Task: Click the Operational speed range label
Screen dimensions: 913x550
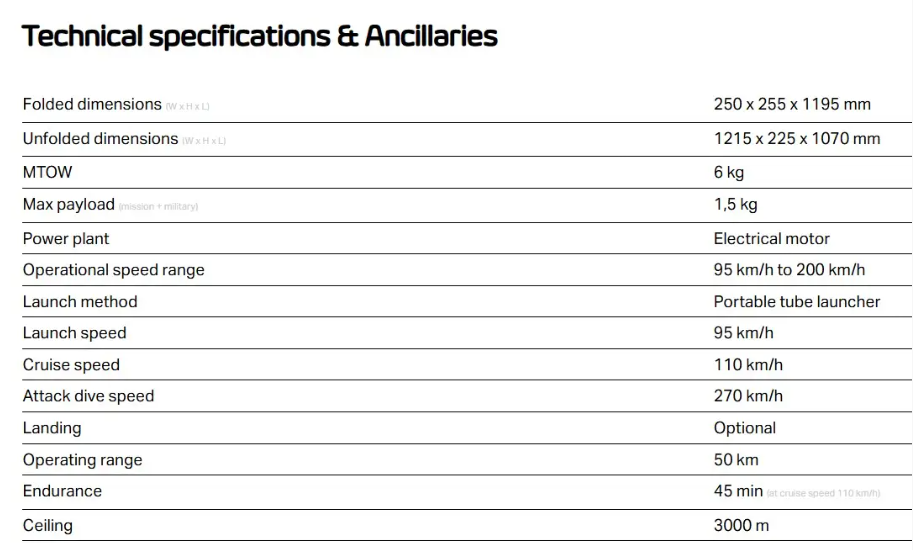Action: [x=114, y=270]
